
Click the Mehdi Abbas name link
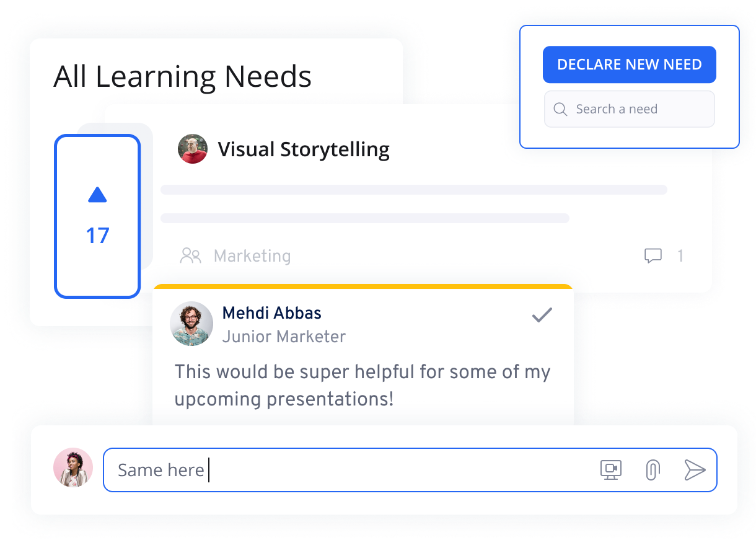[x=271, y=313]
